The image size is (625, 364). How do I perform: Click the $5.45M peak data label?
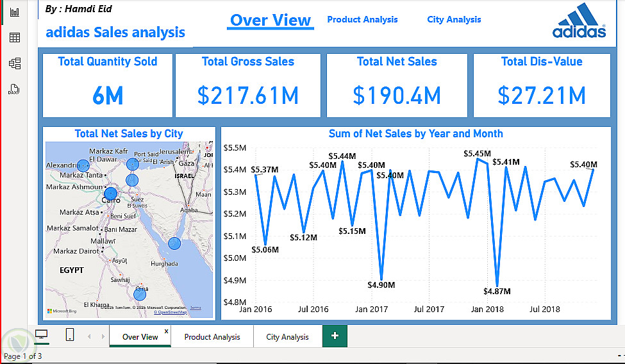(477, 154)
